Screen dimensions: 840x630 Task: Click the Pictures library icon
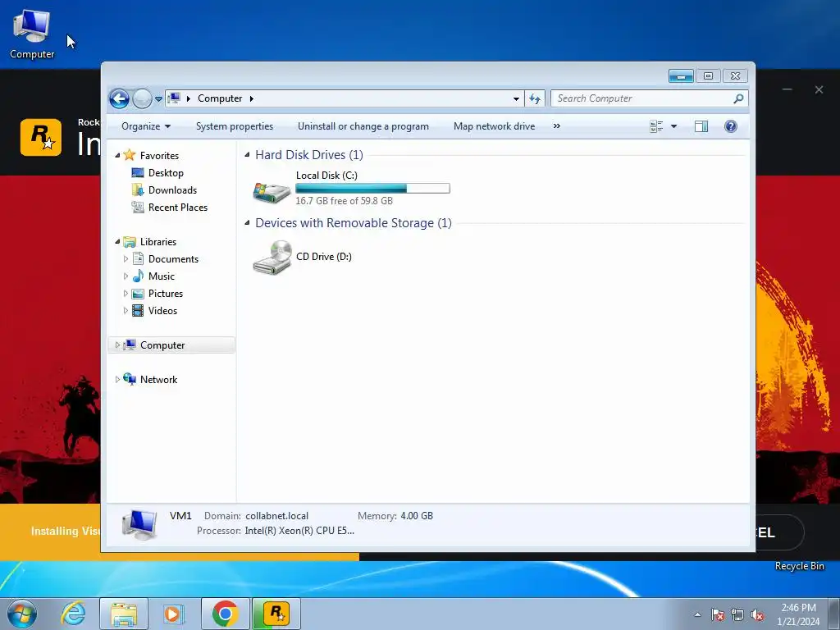coord(138,294)
